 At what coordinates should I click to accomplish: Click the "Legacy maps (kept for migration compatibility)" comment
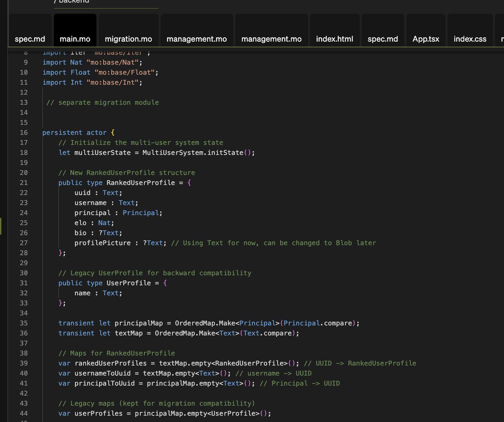157,404
